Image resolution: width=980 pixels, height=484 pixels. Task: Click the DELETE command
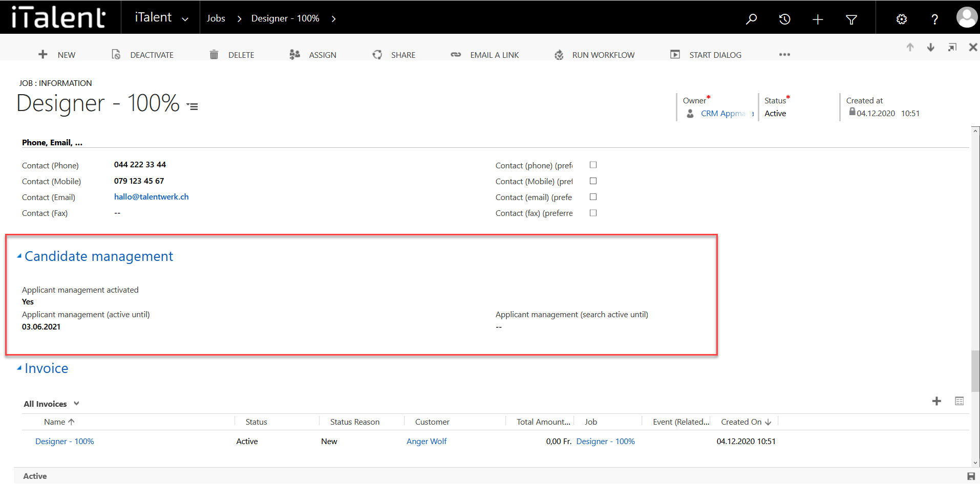pyautogui.click(x=231, y=55)
